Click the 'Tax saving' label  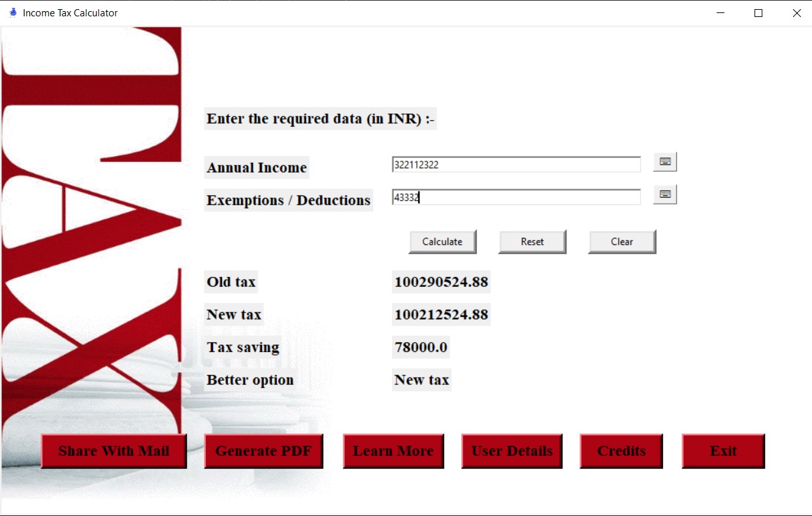243,347
